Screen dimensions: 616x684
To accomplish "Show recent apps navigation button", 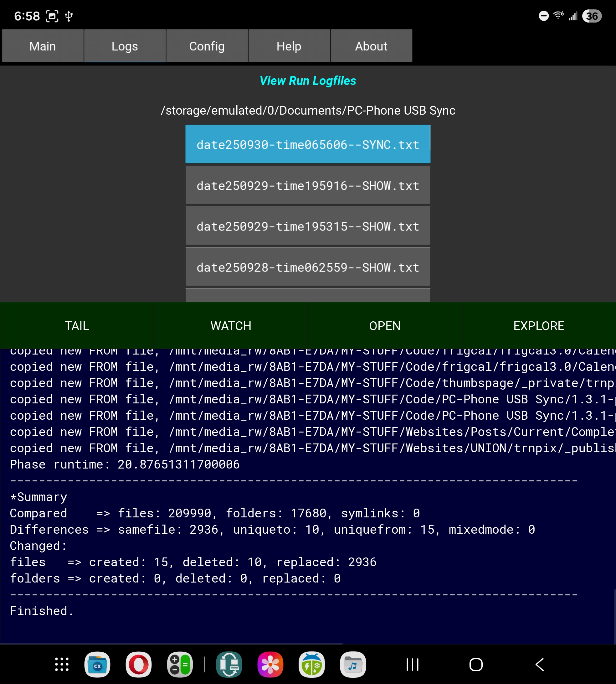I will coord(412,664).
